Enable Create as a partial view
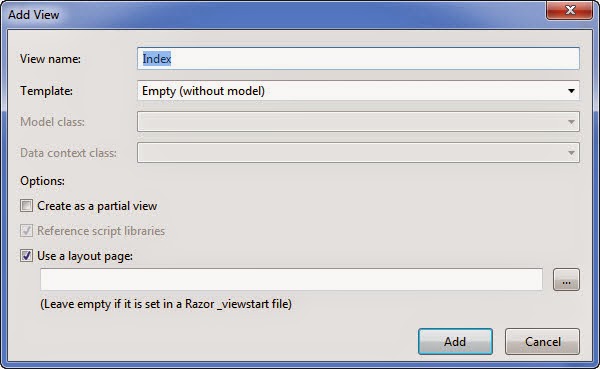 [x=26, y=206]
